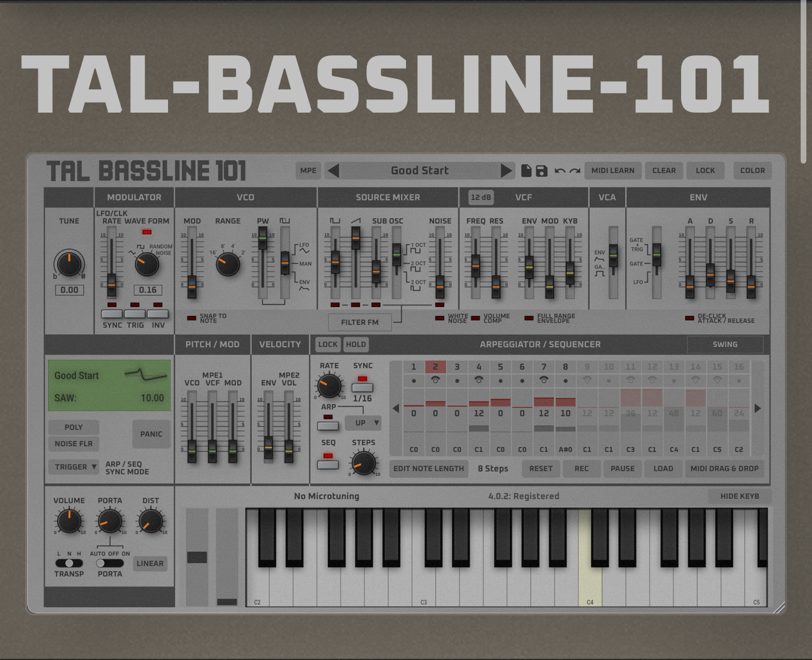Image resolution: width=812 pixels, height=660 pixels.
Task: Enable WHITE NOISE option
Action: pyautogui.click(x=439, y=318)
